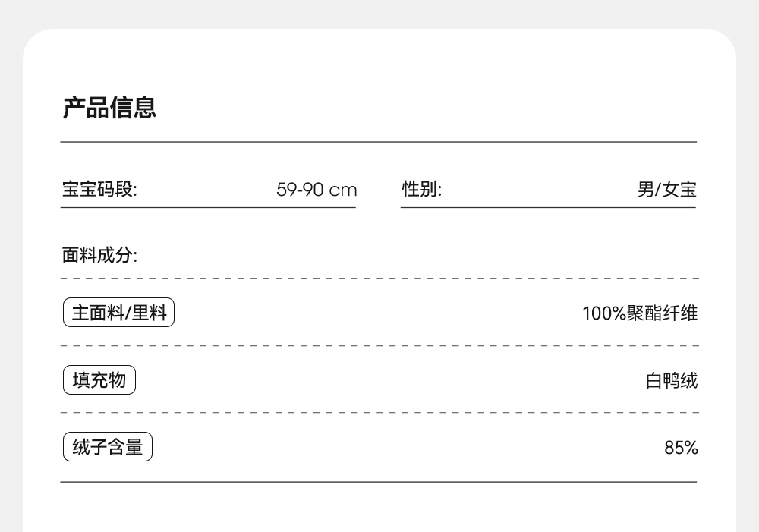Select the 85% down content value
The width and height of the screenshot is (759, 532).
tap(681, 448)
